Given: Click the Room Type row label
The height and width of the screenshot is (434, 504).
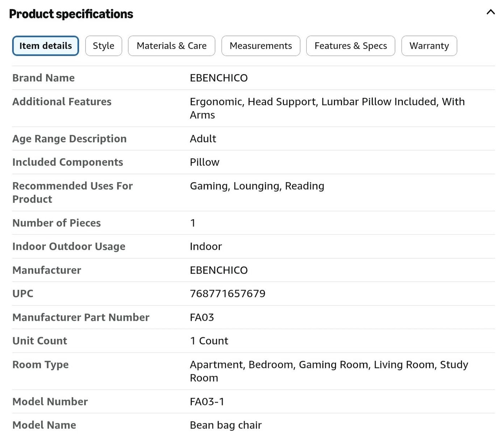Looking at the screenshot, I should 41,365.
